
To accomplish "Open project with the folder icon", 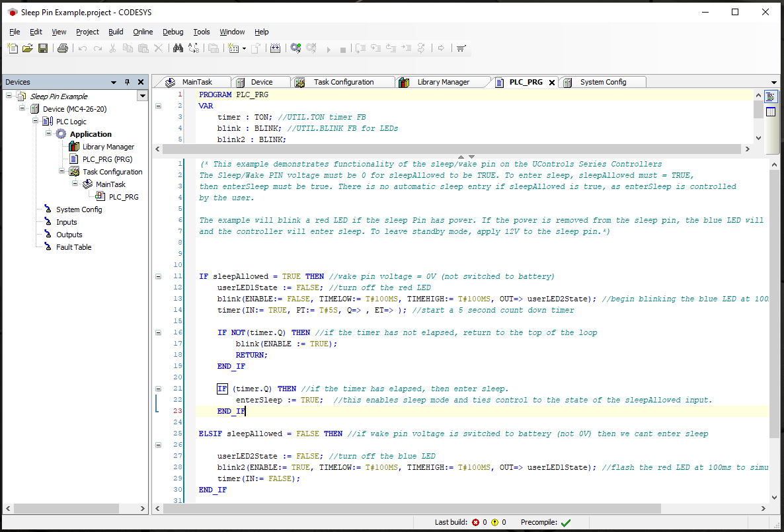I will click(x=28, y=48).
